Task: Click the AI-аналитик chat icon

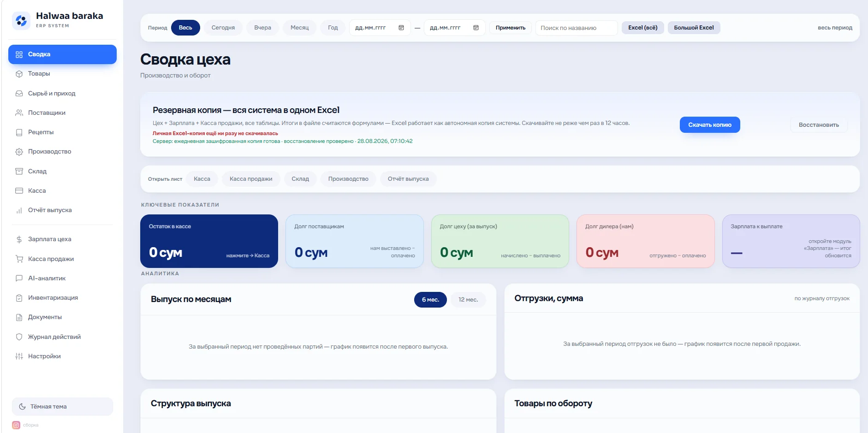Action: pyautogui.click(x=19, y=278)
